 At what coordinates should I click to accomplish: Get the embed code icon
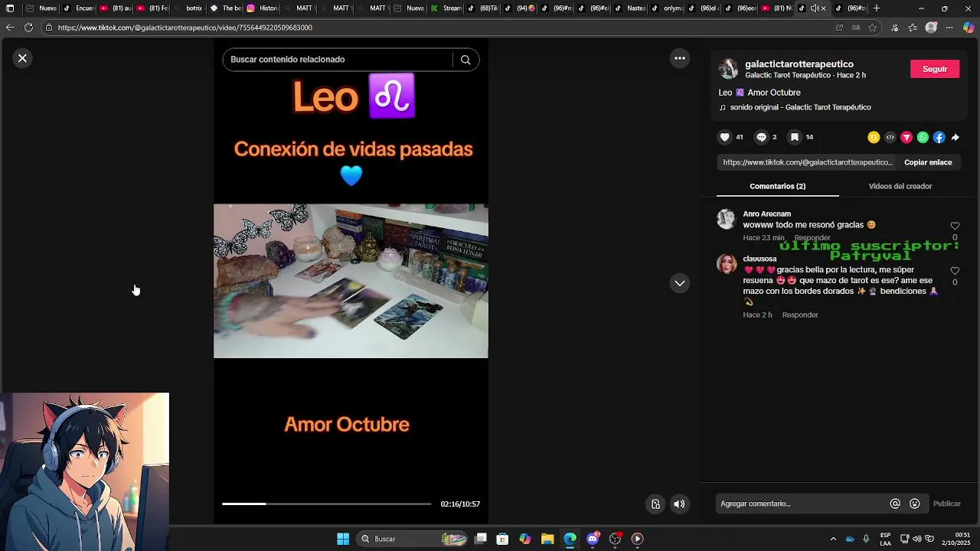[890, 138]
